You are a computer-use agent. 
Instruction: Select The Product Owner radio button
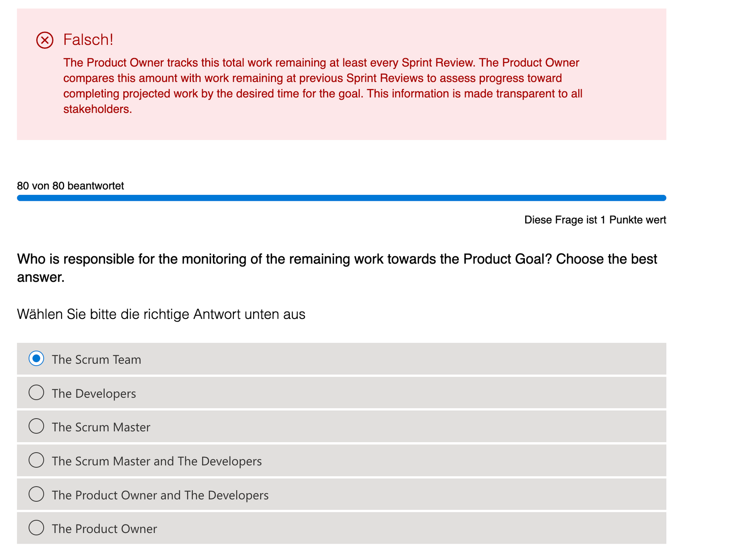tap(36, 528)
